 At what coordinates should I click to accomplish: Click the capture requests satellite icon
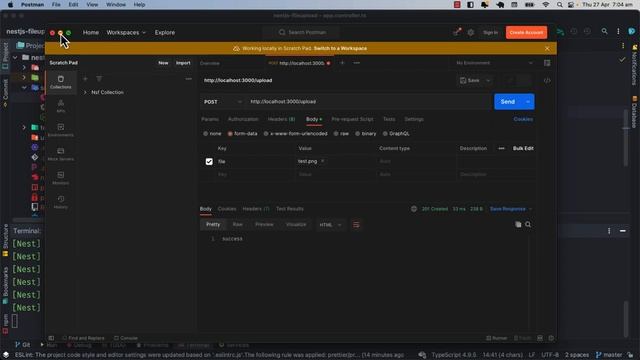coord(457,32)
